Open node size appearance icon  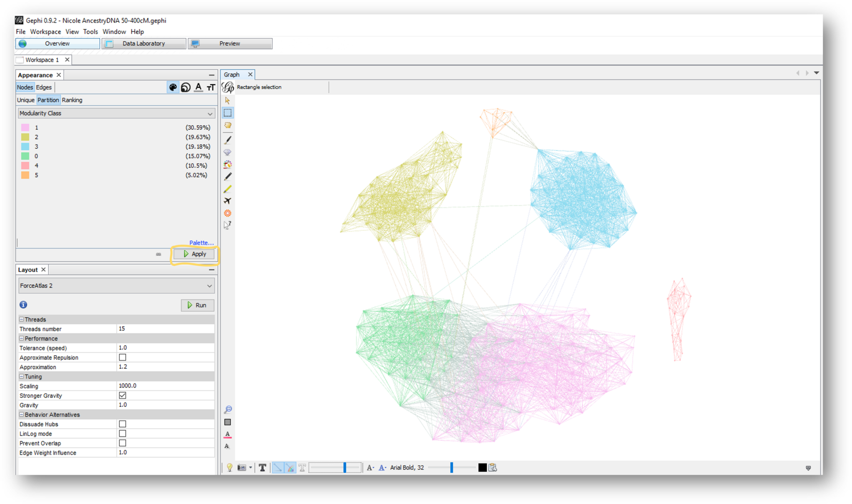coord(186,87)
